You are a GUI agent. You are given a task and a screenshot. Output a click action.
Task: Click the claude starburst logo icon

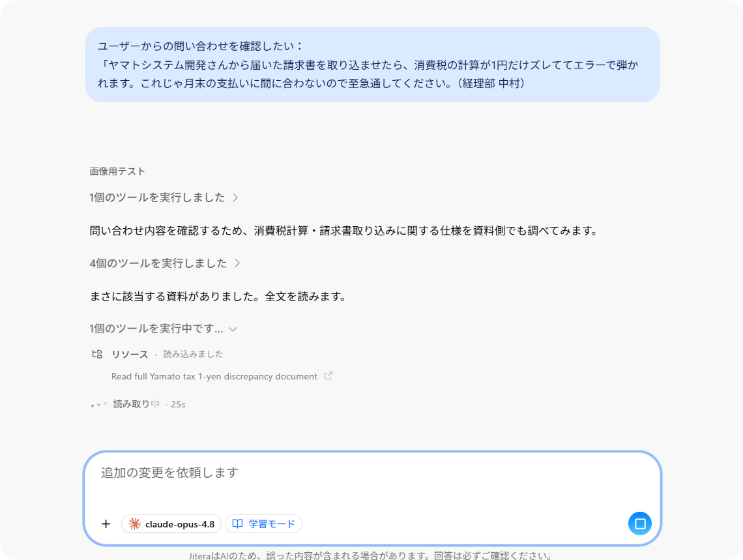coord(134,523)
